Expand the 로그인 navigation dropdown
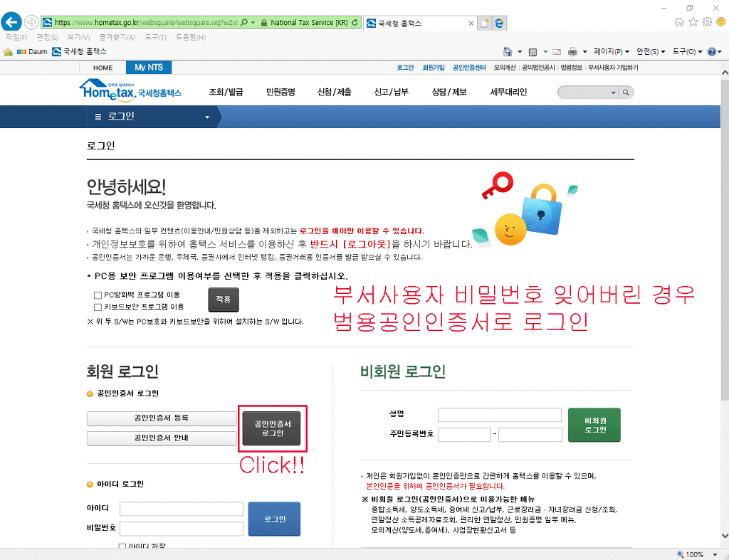Viewport: 729px width, 560px height. pyautogui.click(x=207, y=117)
